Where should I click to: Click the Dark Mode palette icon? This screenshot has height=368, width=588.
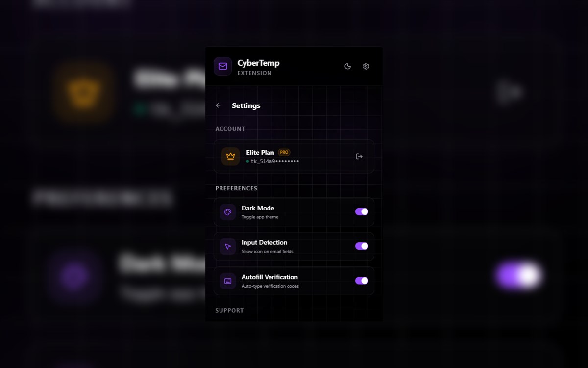228,212
